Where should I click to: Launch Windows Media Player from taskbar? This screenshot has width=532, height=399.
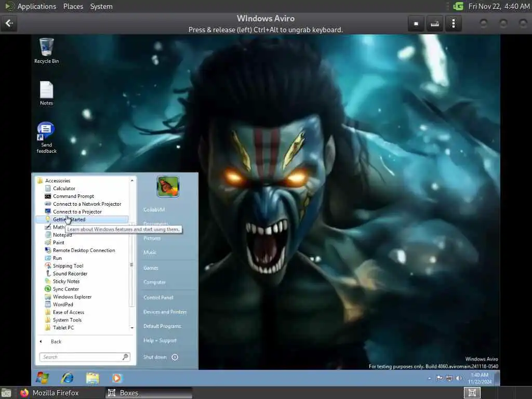(117, 378)
